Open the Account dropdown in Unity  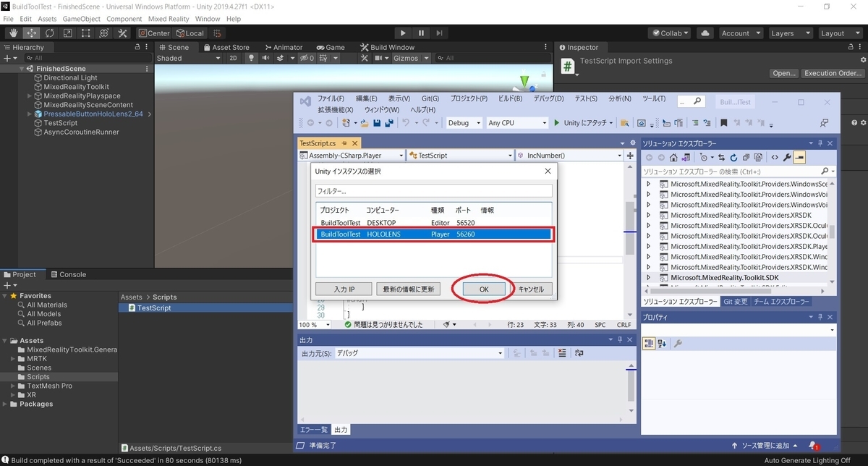(741, 33)
